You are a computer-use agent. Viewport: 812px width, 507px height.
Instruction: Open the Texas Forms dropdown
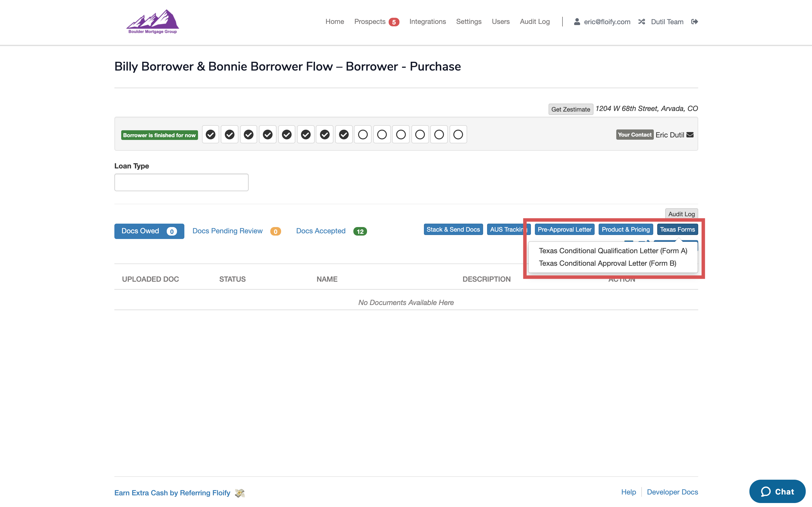(x=677, y=229)
